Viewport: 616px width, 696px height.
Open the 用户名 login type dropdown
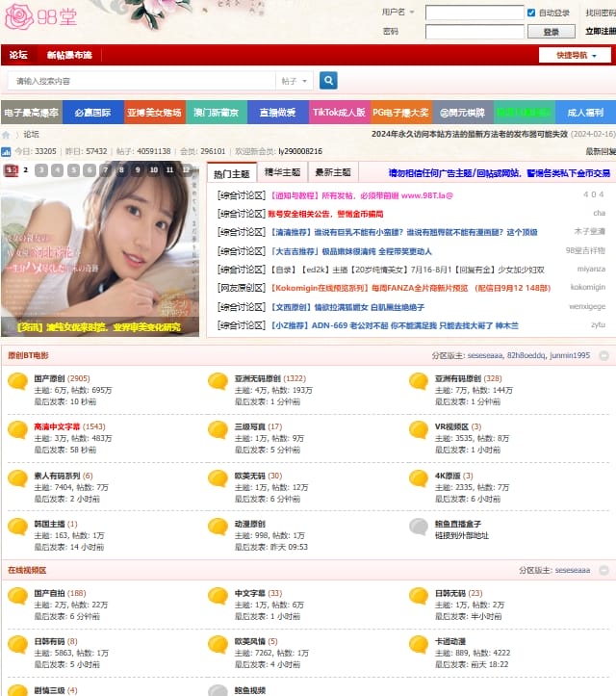pos(400,13)
